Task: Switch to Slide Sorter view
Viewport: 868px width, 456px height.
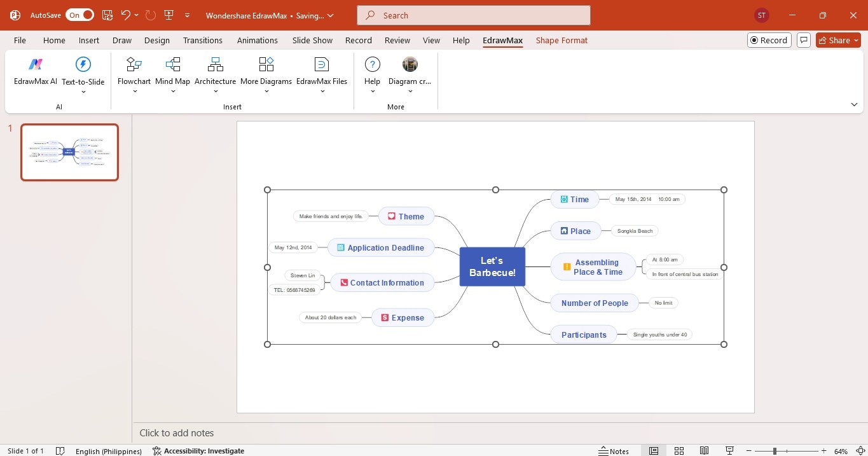Action: [679, 451]
